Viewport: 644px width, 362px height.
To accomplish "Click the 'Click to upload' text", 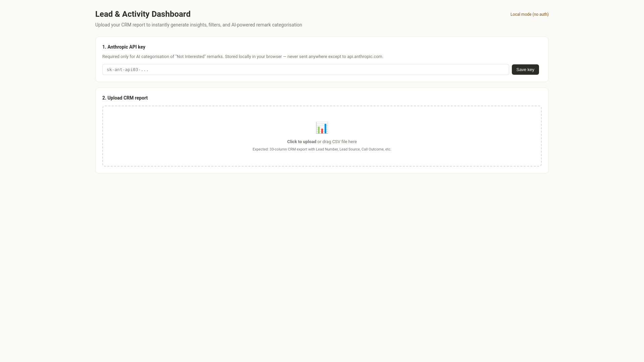I will (302, 142).
